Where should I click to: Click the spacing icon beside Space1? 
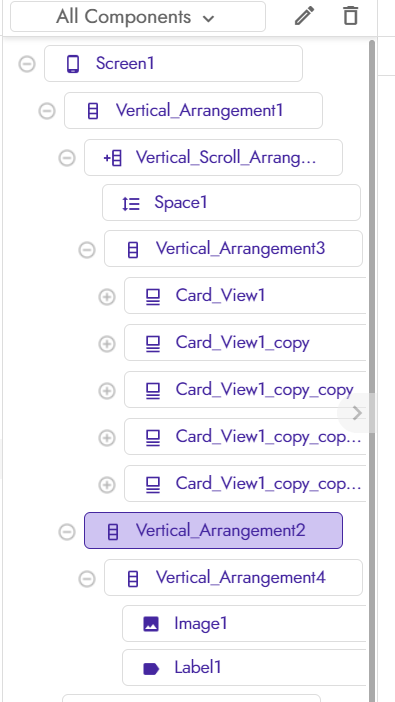[131, 204]
